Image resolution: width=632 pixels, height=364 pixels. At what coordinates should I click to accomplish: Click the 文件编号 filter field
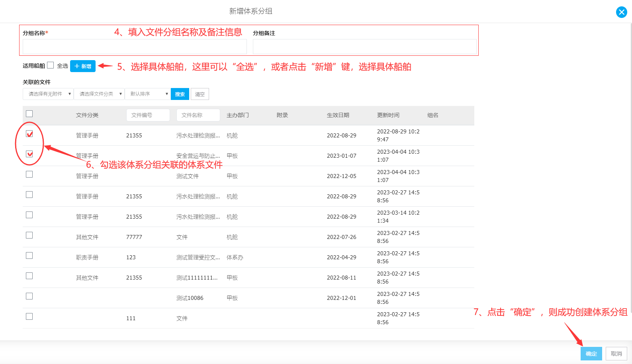148,115
